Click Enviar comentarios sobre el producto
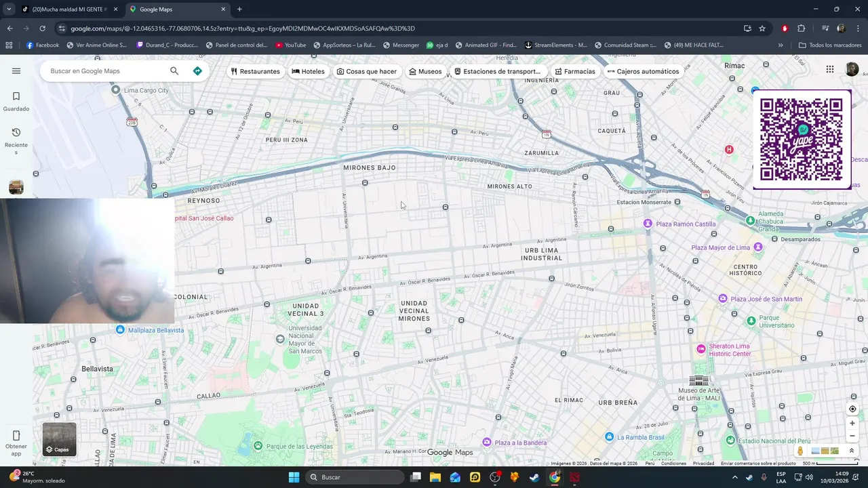Screen dimensions: 868x488 click(758, 464)
